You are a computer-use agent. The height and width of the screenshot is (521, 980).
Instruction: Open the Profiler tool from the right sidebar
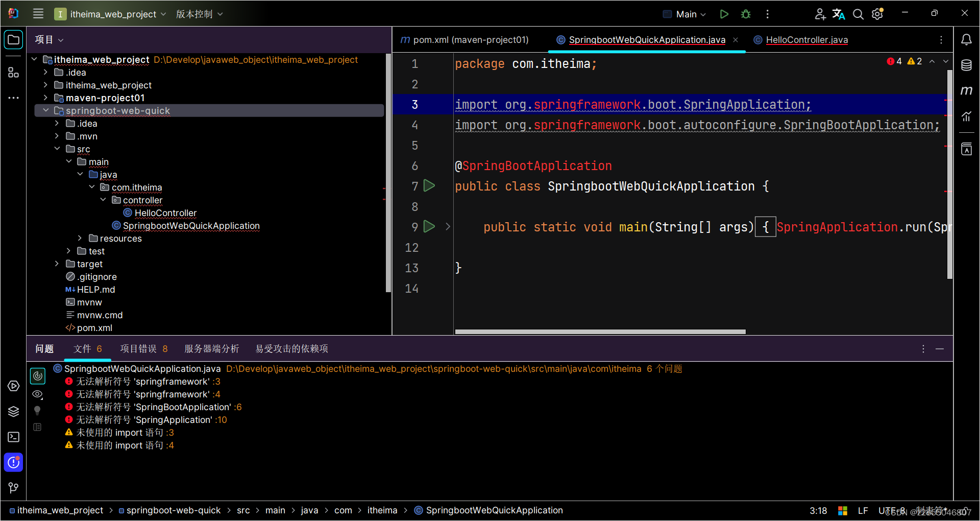[x=967, y=116]
